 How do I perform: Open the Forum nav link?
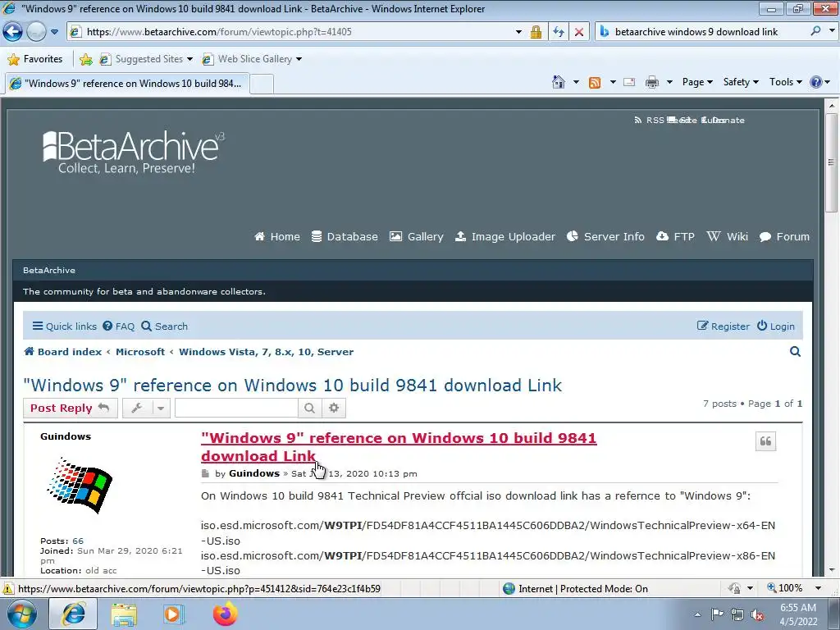pos(784,236)
